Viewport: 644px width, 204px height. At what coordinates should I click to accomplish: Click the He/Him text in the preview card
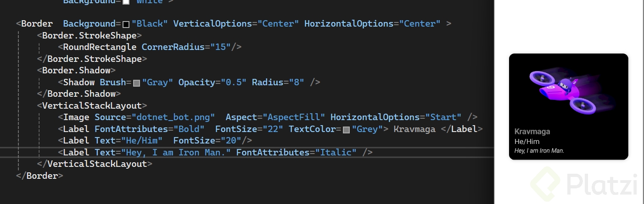(x=527, y=142)
